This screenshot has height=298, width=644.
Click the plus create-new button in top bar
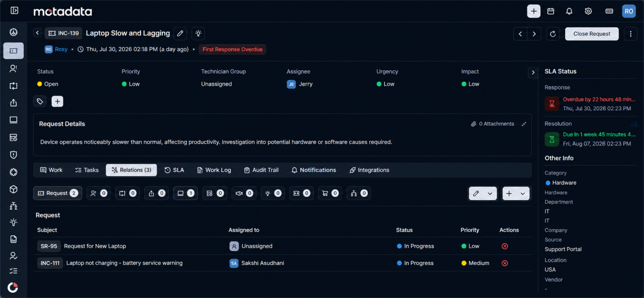coord(534,11)
